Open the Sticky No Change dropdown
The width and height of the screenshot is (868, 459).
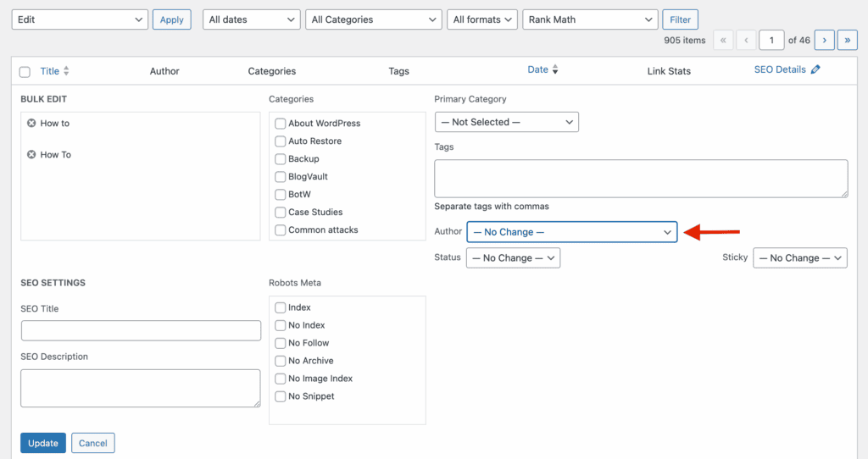point(800,257)
